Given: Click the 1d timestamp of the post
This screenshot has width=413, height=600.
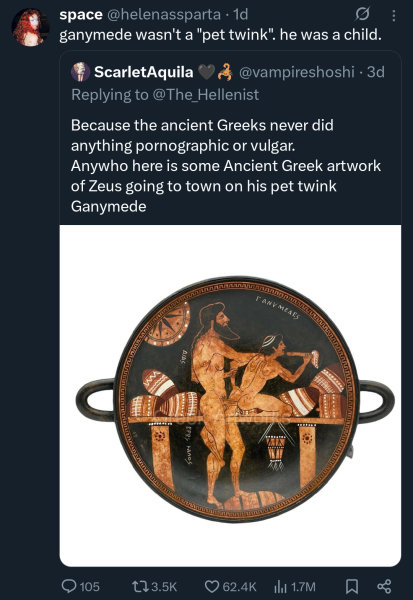Looking at the screenshot, I should (240, 15).
